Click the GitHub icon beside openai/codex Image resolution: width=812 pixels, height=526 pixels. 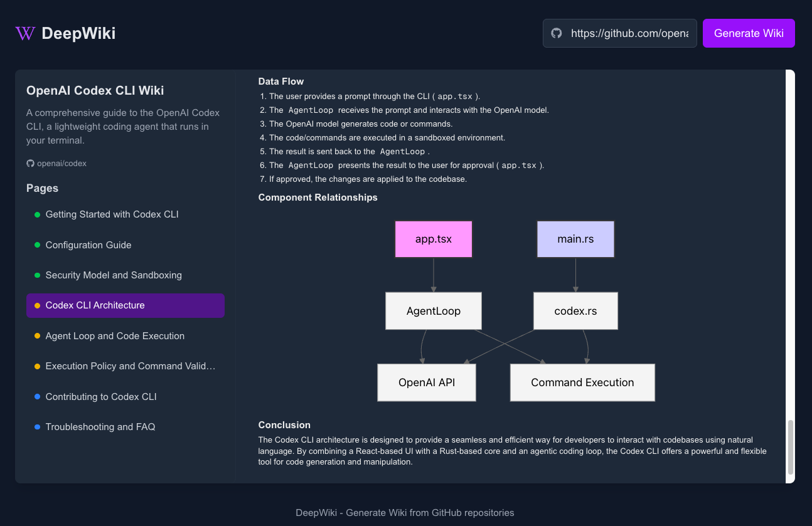pyautogui.click(x=30, y=163)
